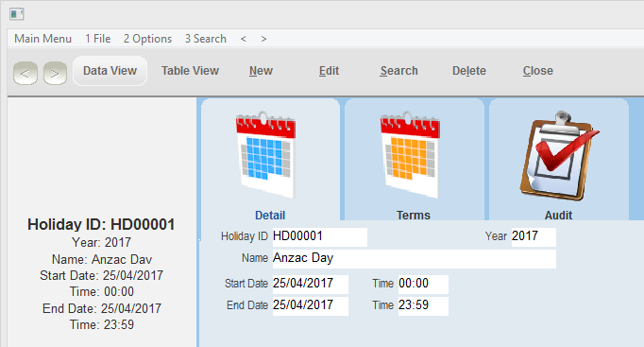Click summary text Start Date: 25/04/2017
The width and height of the screenshot is (644, 347).
click(101, 275)
